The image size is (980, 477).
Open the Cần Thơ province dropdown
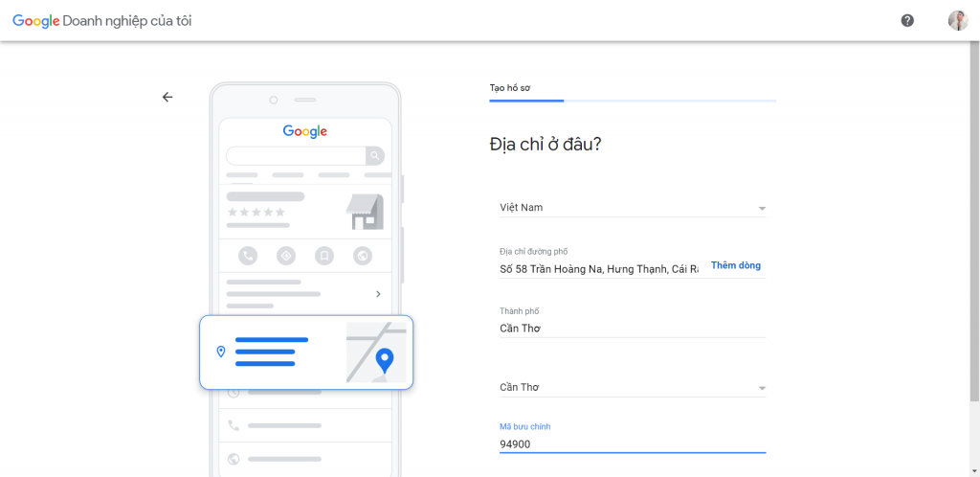[761, 388]
